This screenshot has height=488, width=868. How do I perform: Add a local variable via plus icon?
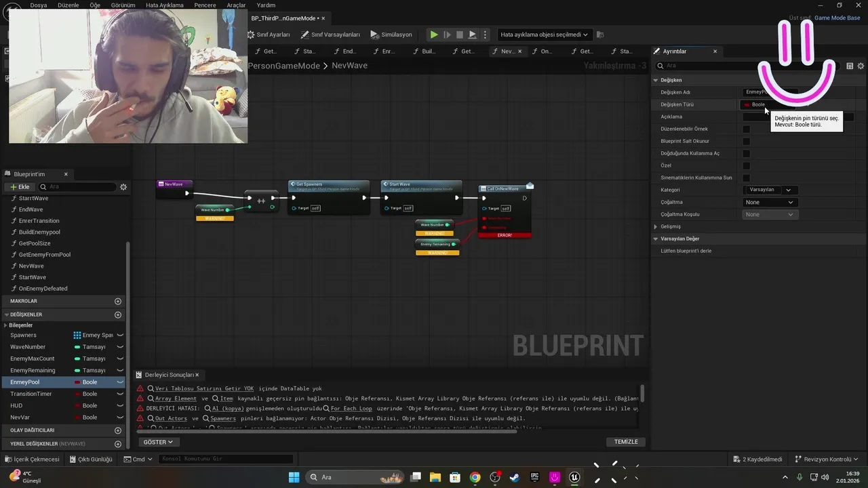[x=118, y=444]
